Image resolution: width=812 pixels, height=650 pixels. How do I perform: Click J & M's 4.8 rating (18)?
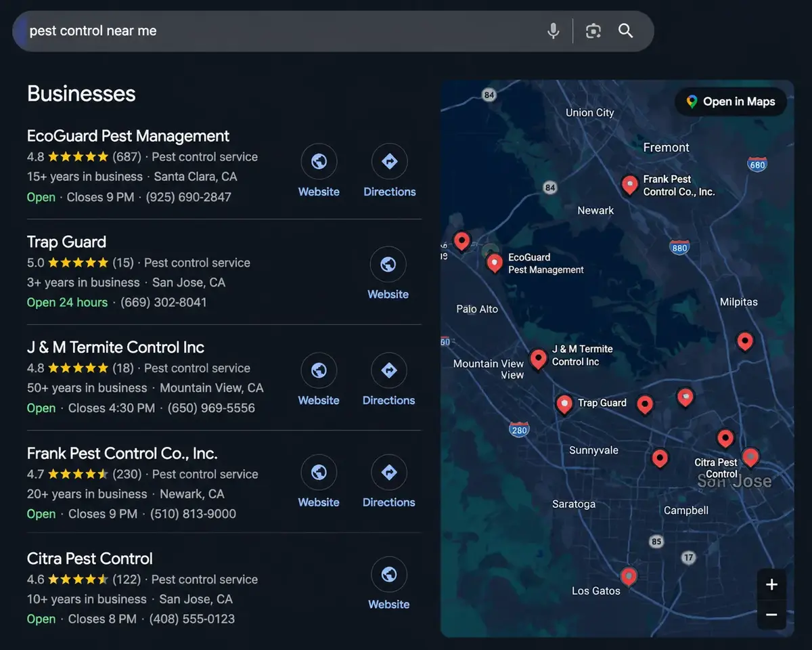81,368
